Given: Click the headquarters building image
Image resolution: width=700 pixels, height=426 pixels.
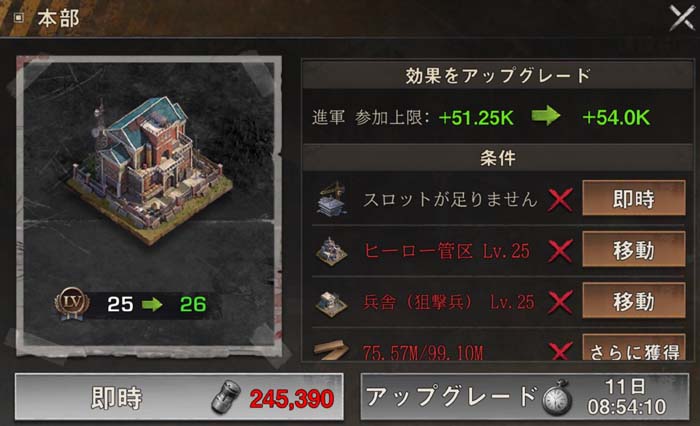Looking at the screenshot, I should click(150, 172).
